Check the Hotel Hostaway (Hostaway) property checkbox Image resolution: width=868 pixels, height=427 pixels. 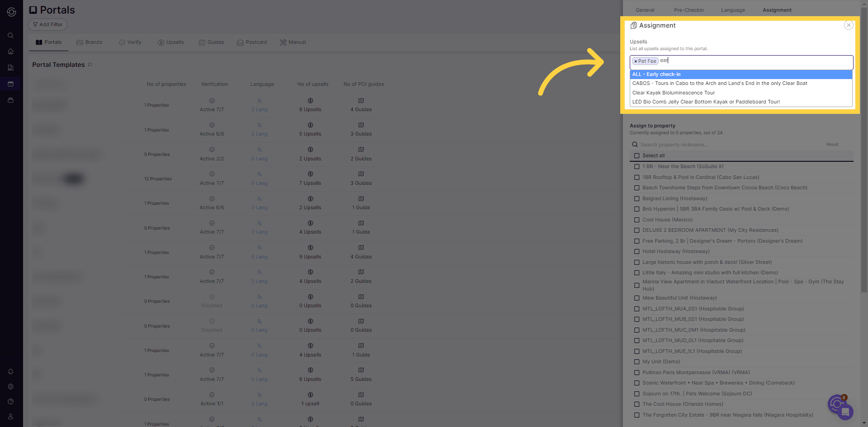pyautogui.click(x=637, y=251)
